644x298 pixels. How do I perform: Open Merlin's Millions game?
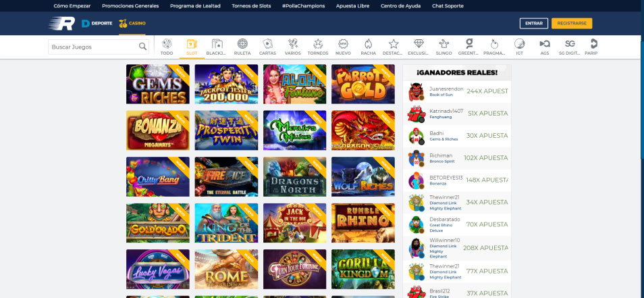(x=295, y=130)
